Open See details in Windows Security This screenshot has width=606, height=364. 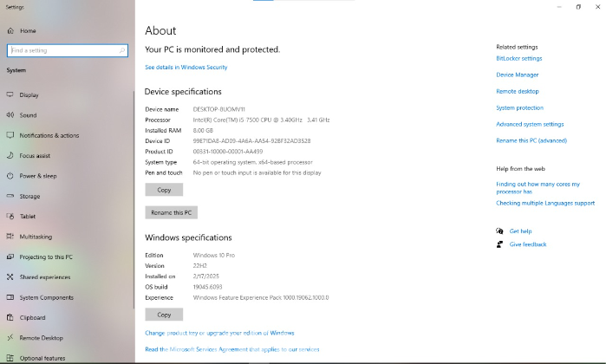pyautogui.click(x=186, y=68)
